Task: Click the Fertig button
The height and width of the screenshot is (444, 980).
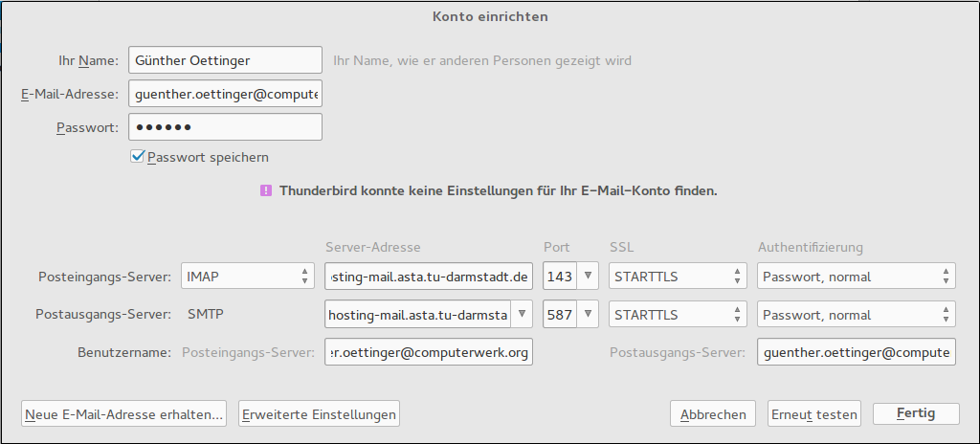Action: coord(916,413)
